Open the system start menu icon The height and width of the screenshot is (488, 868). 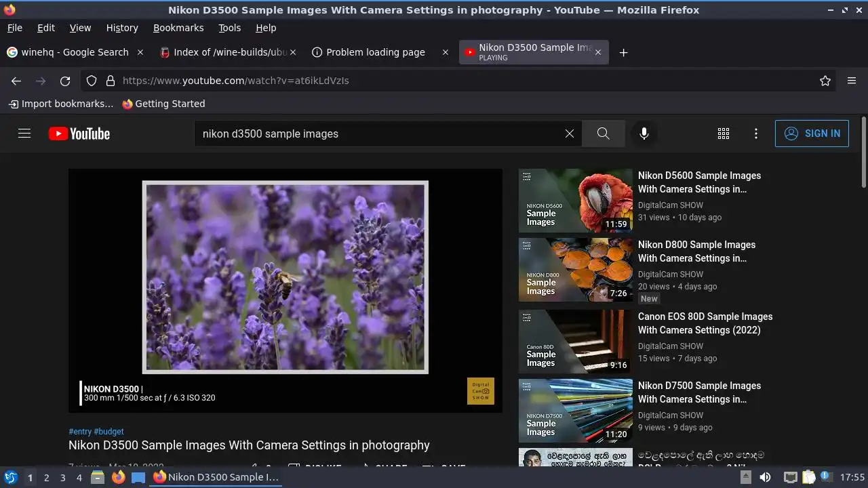(x=11, y=477)
